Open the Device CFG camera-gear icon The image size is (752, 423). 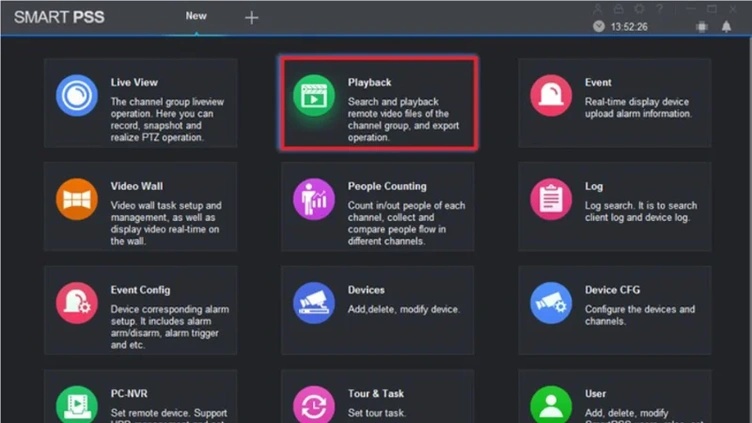click(x=551, y=303)
